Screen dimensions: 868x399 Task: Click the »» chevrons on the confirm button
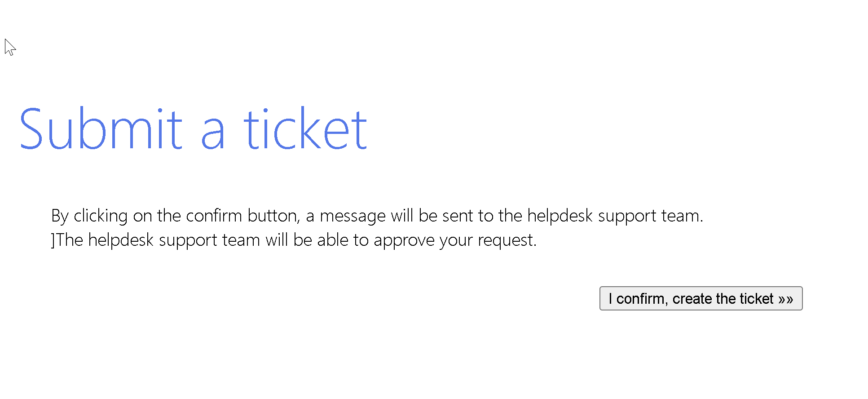785,299
